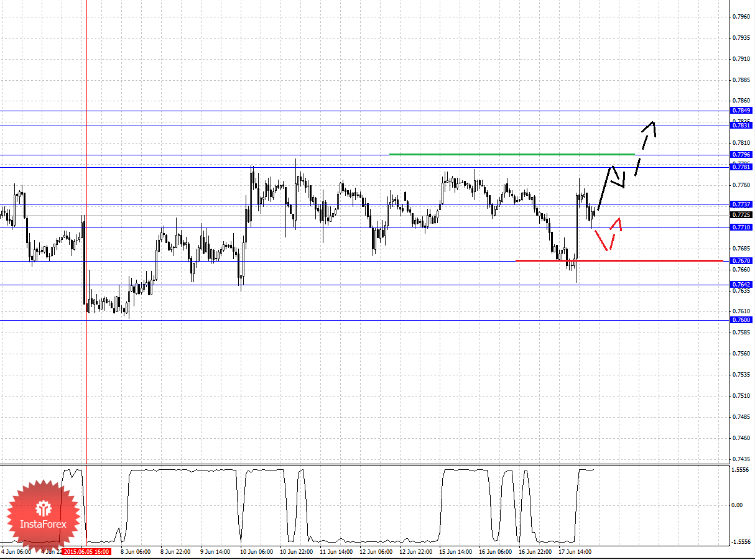Click the 17 Jun 14:00 time axis label

(575, 551)
